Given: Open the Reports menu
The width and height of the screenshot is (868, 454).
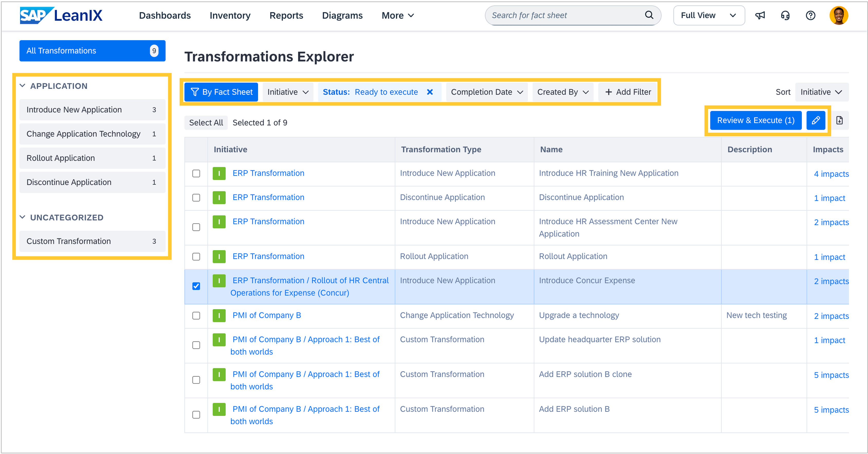Looking at the screenshot, I should pyautogui.click(x=286, y=15).
